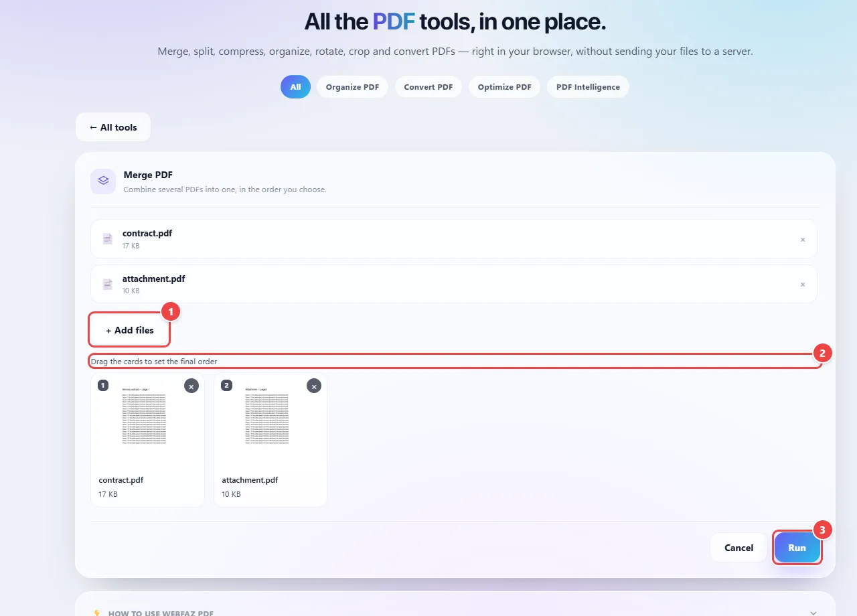The width and height of the screenshot is (857, 616).
Task: Click the Merge PDF layers icon
Action: (103, 181)
